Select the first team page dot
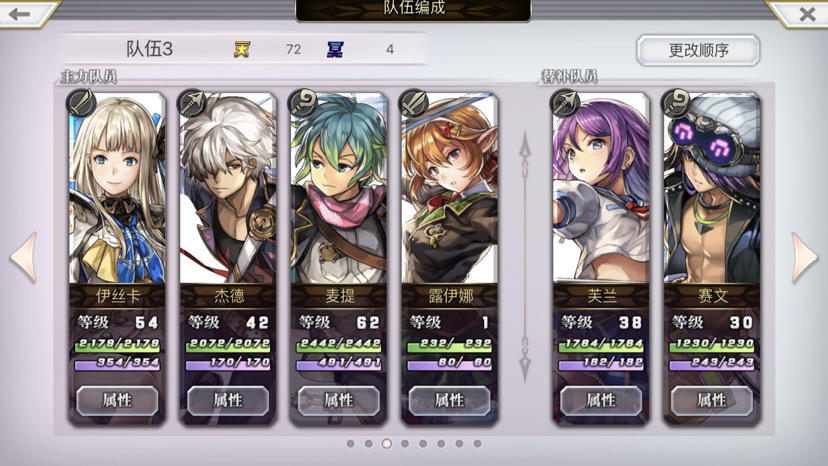828x466 pixels. (x=350, y=444)
